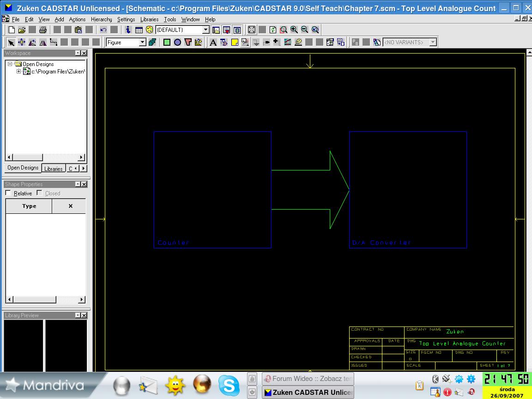Click the Open file folder icon
Viewport: 532px width, 399px height.
click(22, 30)
